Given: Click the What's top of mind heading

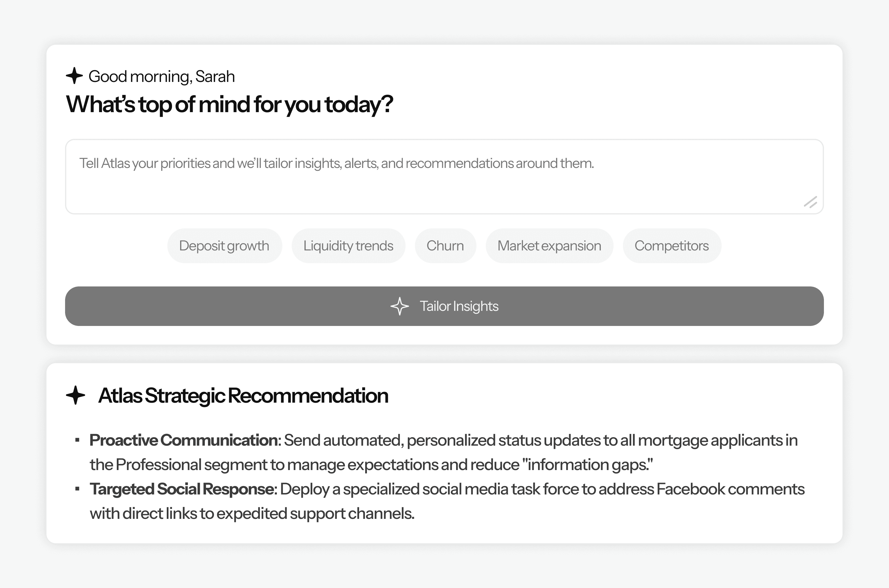Looking at the screenshot, I should [x=229, y=104].
